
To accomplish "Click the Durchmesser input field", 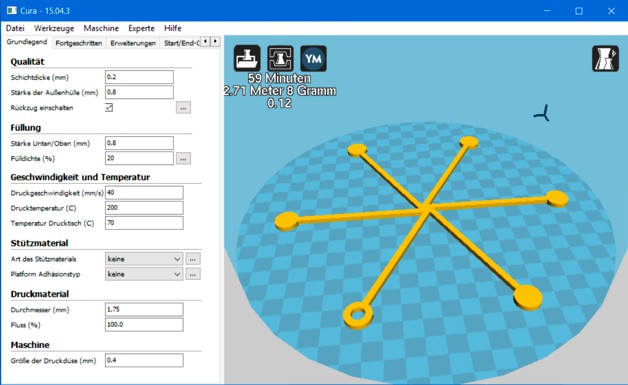I will pos(144,310).
